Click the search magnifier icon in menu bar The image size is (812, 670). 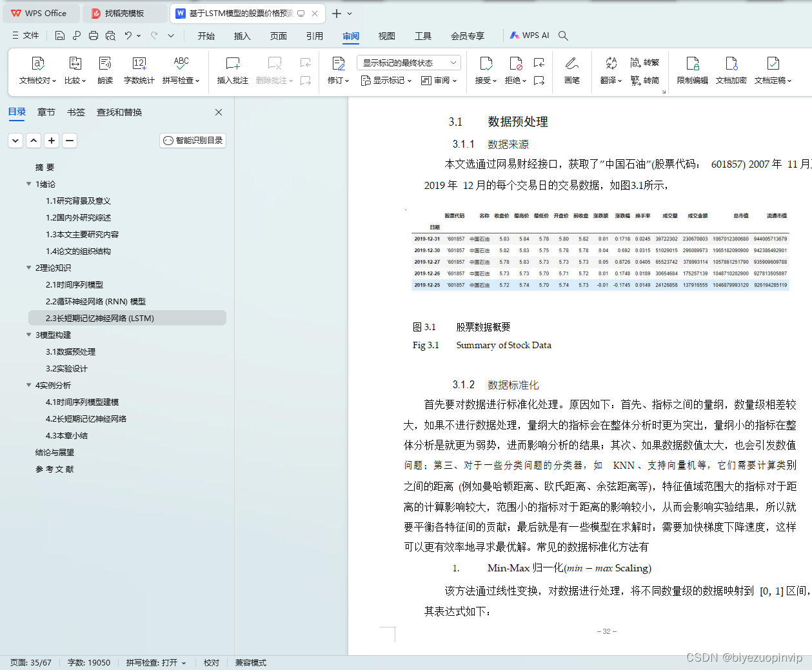563,35
